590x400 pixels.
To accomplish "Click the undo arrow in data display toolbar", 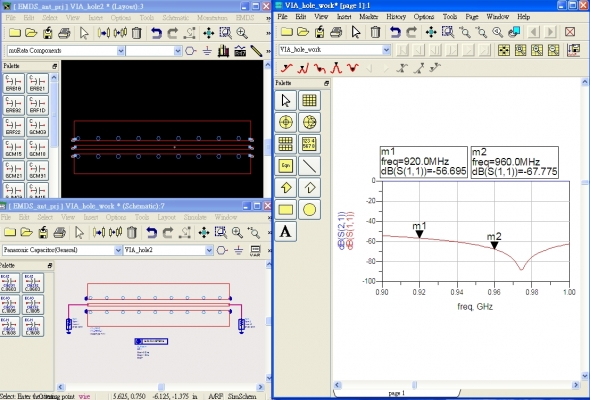I will coord(395,32).
